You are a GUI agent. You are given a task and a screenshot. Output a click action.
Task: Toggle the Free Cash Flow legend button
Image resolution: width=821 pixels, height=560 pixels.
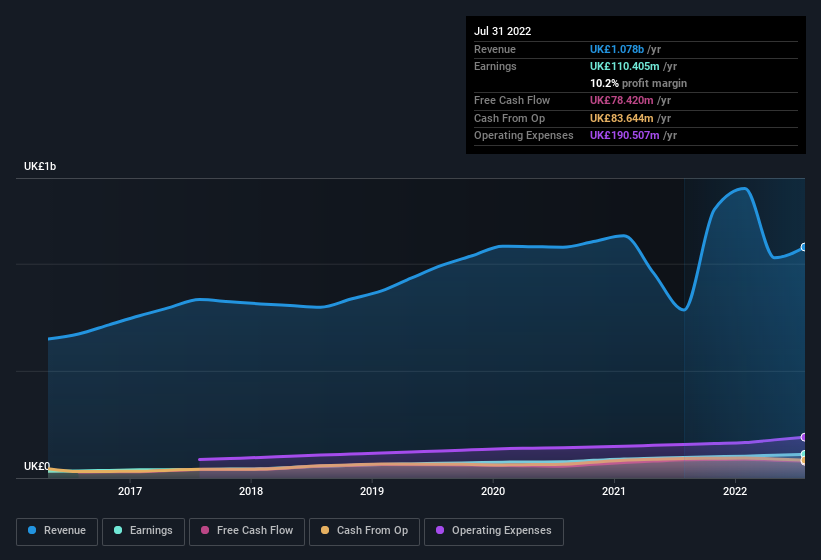coord(247,531)
